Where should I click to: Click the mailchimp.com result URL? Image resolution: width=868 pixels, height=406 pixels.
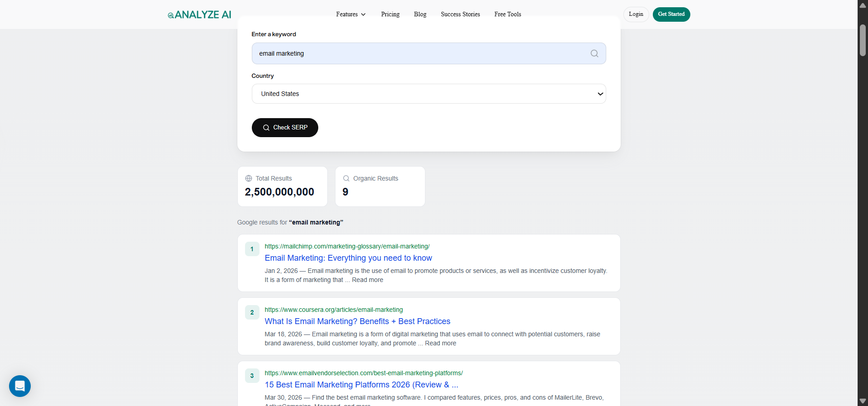347,246
